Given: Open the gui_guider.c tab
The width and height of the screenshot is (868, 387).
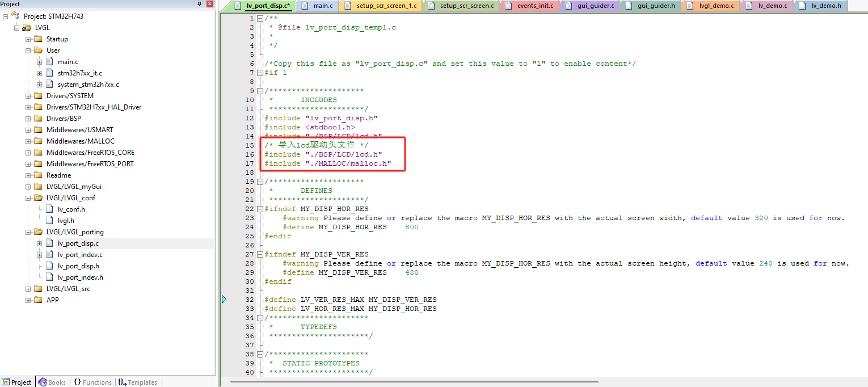Looking at the screenshot, I should [590, 6].
